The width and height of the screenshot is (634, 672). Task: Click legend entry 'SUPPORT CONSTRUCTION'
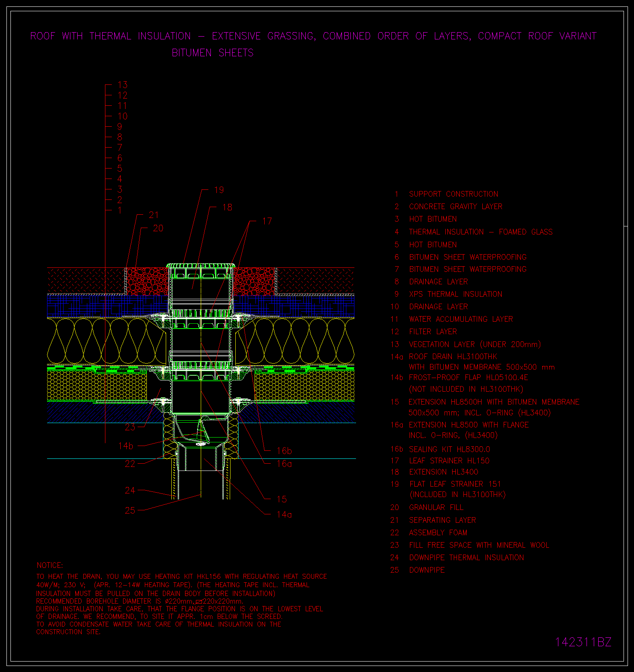coord(453,194)
